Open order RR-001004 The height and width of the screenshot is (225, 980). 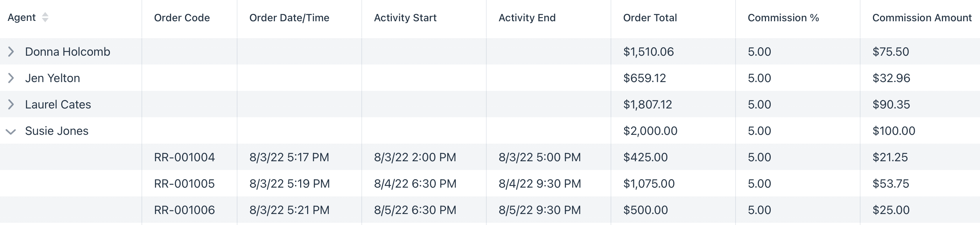pos(184,157)
